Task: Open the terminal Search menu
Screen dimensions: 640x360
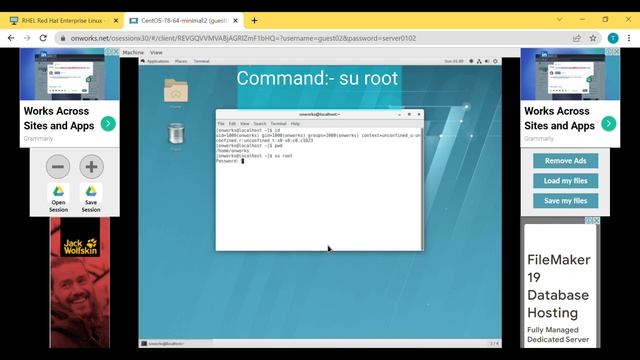Action: (260, 123)
